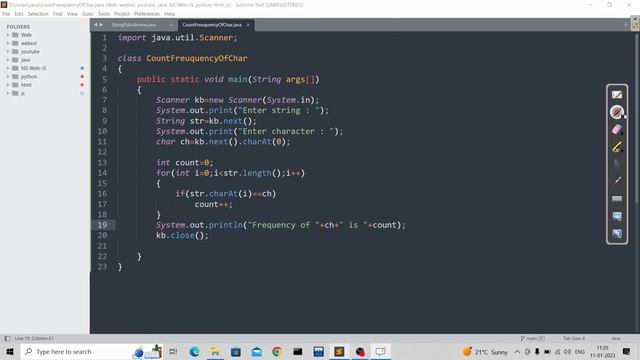Screen dimensions: 640x360
Task: Expand the python folder
Action: tap(8, 77)
